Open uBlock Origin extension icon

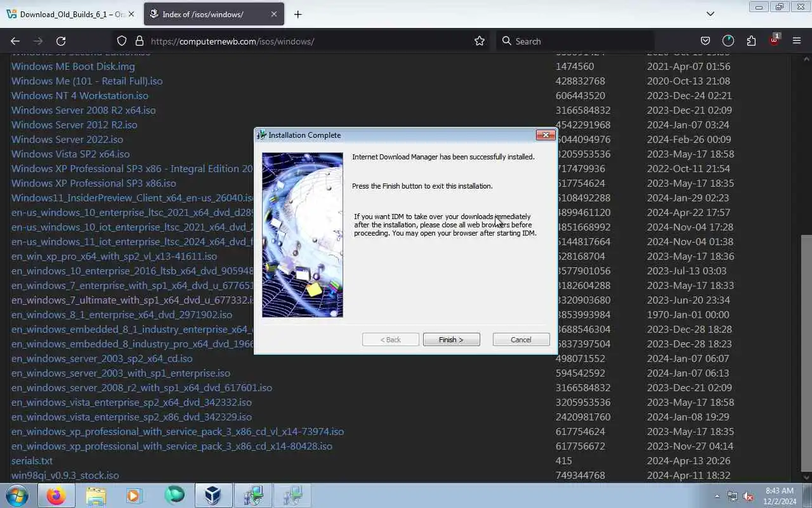click(774, 39)
